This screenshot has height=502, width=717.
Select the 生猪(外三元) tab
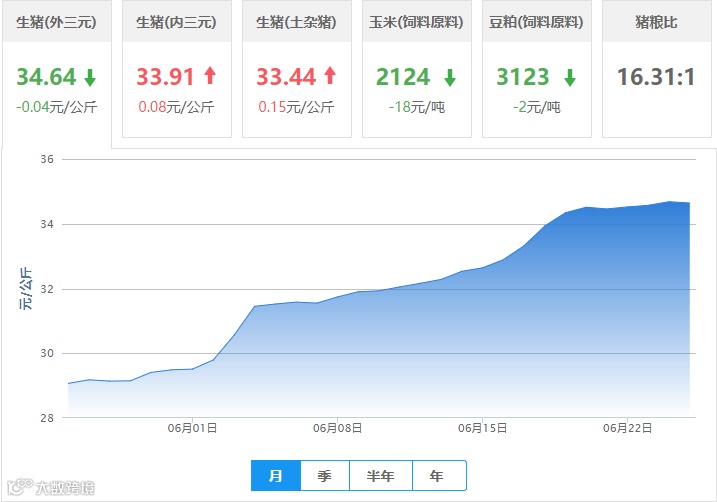tap(57, 73)
